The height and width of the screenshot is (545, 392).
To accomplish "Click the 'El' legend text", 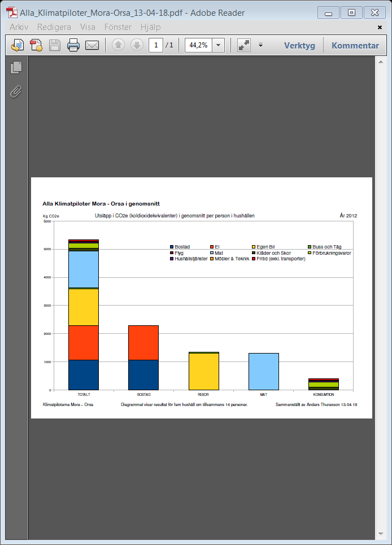I will click(x=217, y=247).
